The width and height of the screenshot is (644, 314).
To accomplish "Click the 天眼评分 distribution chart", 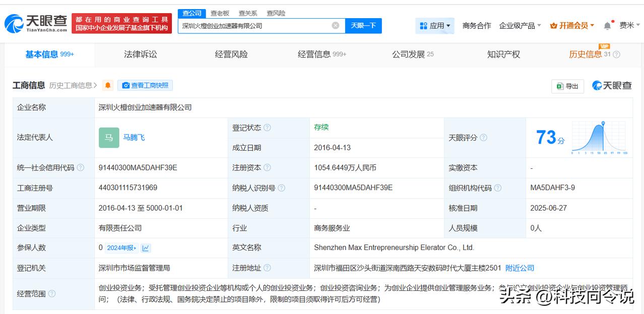I will click(x=600, y=138).
